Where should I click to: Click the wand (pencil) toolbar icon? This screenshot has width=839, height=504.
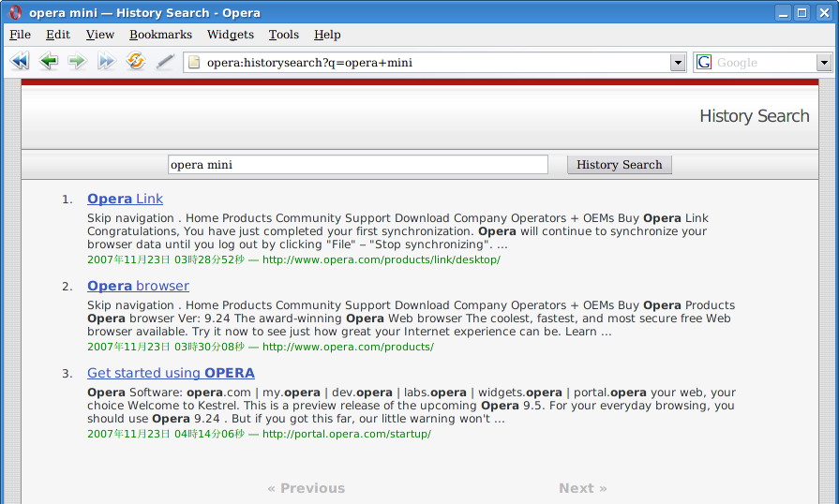click(x=165, y=62)
